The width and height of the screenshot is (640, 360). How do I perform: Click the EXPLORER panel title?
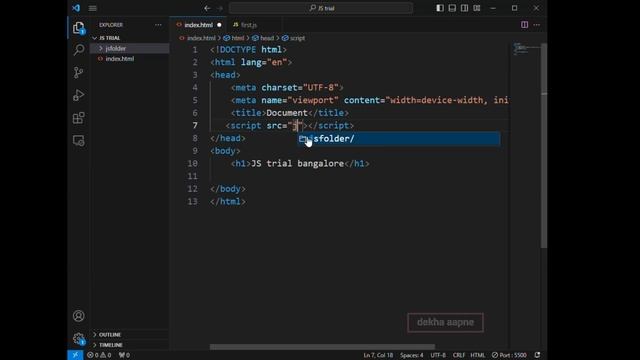[x=111, y=25]
